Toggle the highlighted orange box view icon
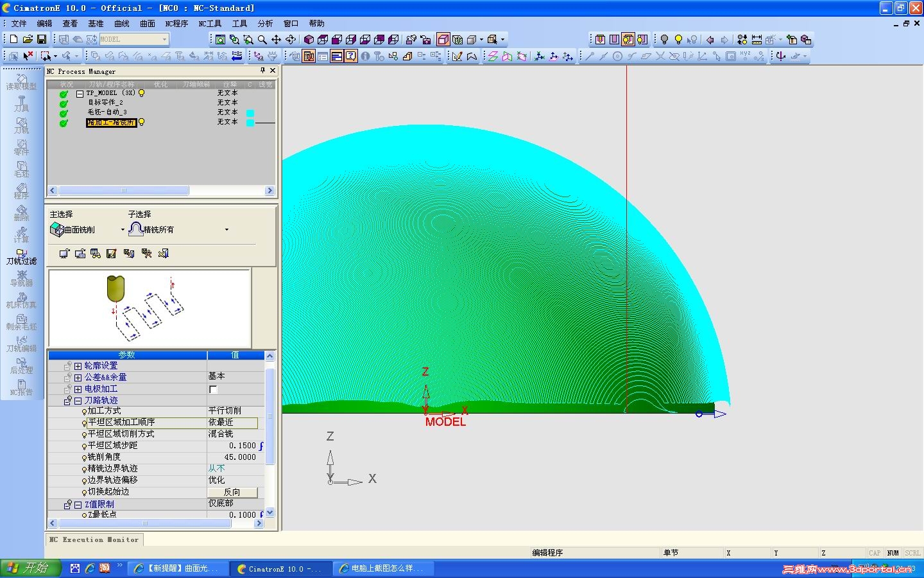This screenshot has width=924, height=578. tap(443, 39)
